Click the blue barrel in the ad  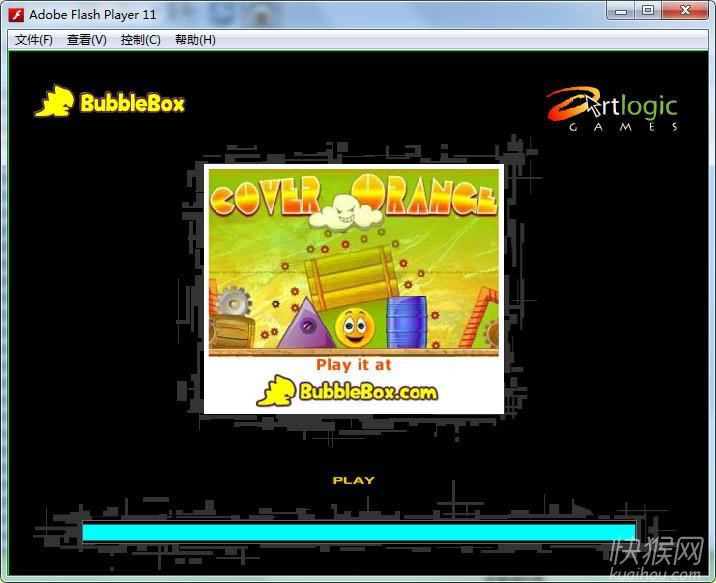click(x=407, y=322)
